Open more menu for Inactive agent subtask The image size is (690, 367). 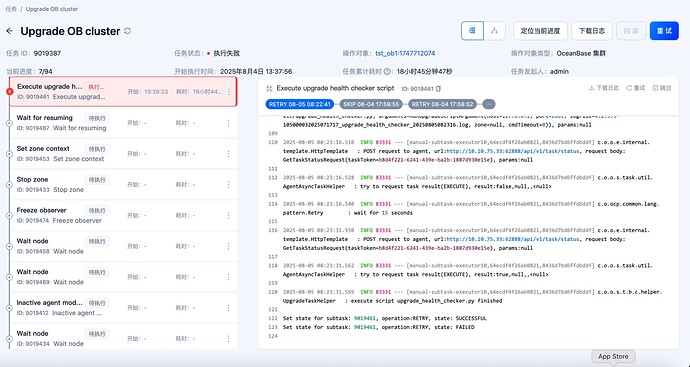tap(228, 308)
